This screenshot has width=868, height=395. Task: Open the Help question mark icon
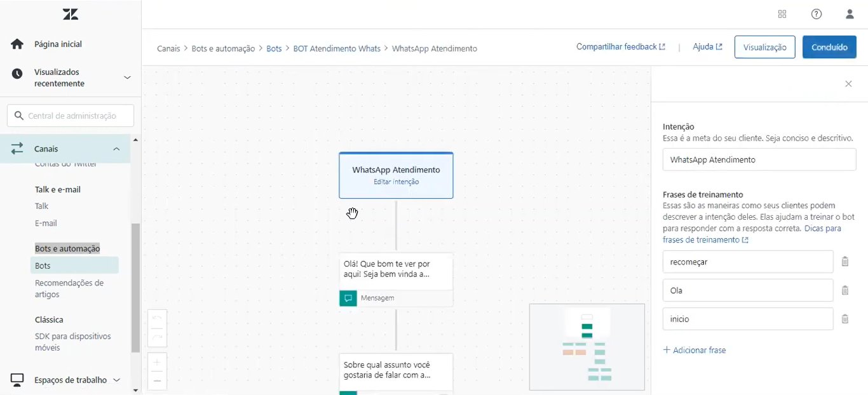817,13
